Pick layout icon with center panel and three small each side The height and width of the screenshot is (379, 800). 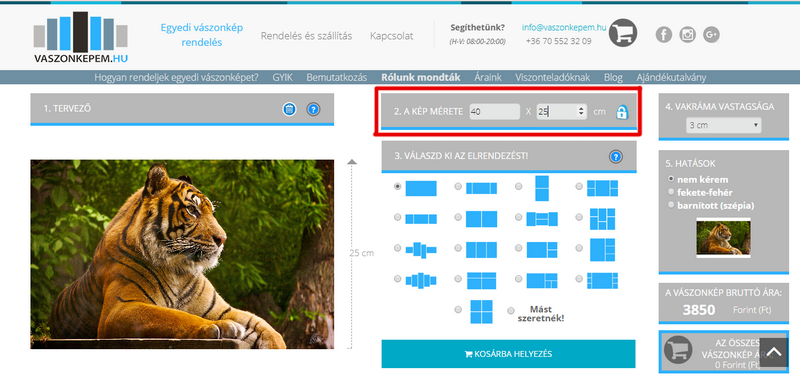603,281
